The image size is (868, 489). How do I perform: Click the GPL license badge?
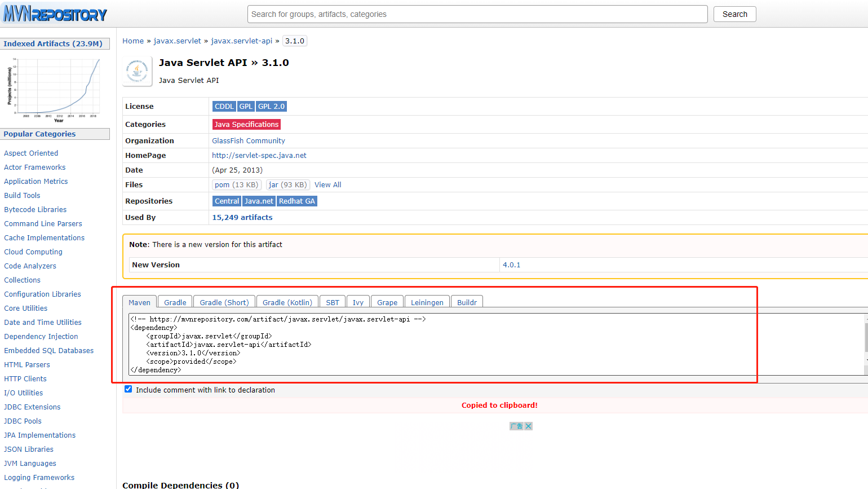246,106
